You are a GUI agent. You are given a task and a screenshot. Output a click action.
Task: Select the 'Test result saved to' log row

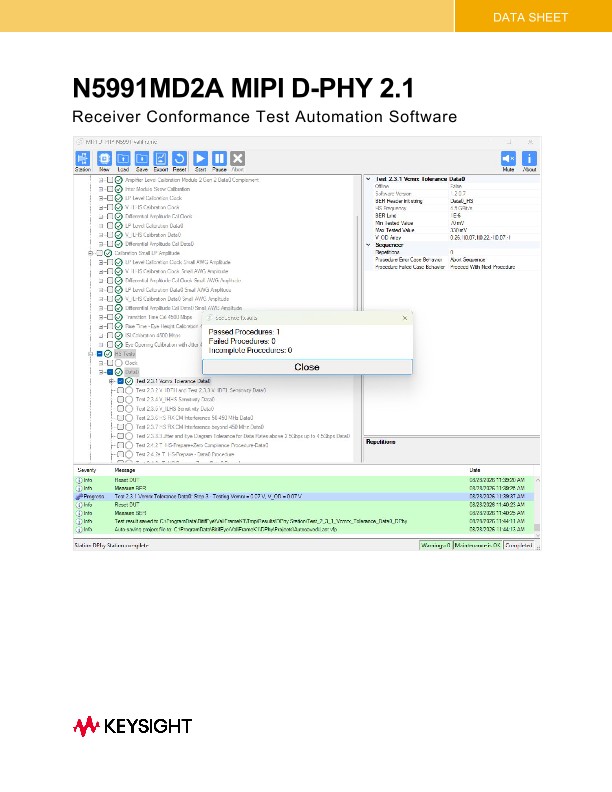pos(303,521)
